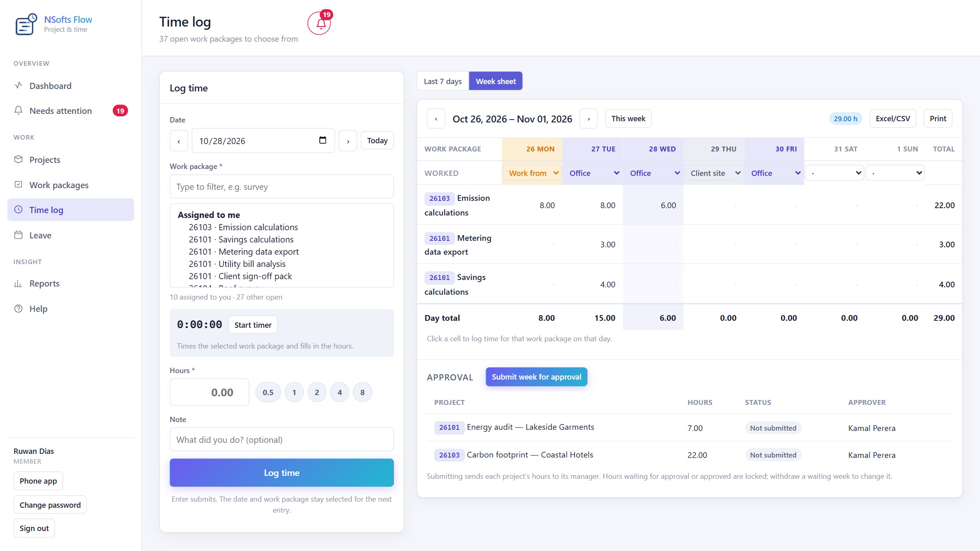Select the 8 hours quick chip

(x=363, y=393)
